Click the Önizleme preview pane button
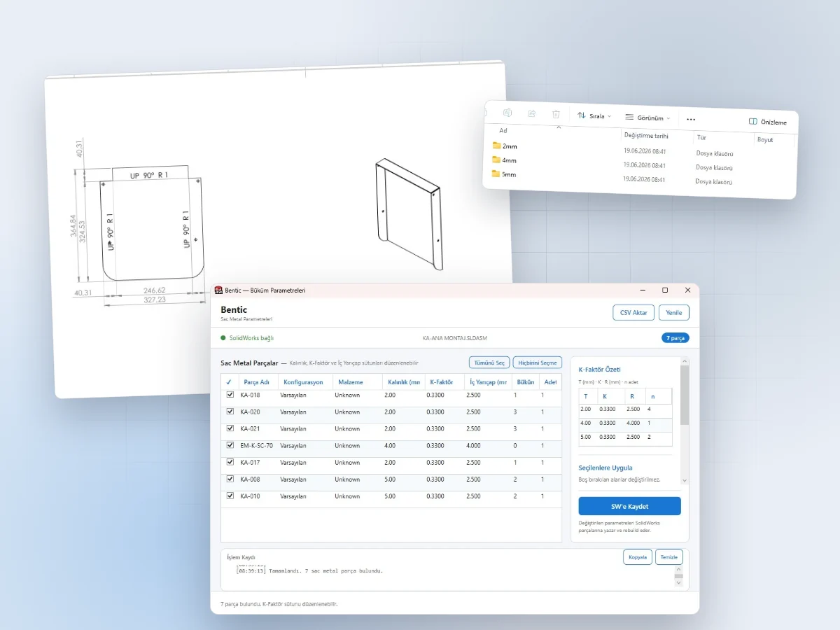 point(767,122)
